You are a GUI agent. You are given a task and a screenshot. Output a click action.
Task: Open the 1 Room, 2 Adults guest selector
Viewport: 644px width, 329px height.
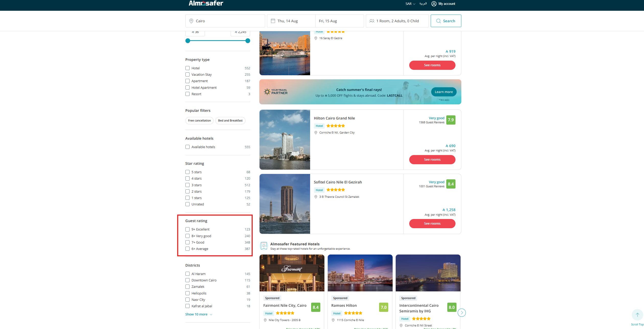point(397,21)
